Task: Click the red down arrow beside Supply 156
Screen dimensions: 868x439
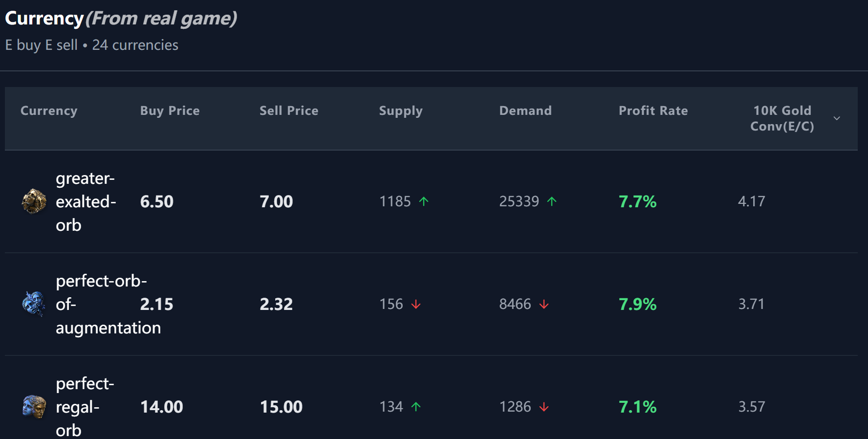Action: [416, 304]
